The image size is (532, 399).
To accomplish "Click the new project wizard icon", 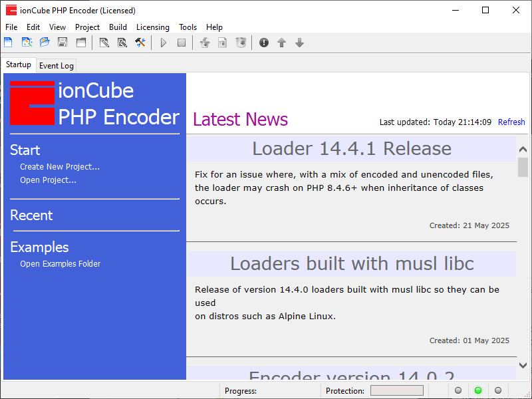I will [x=27, y=43].
